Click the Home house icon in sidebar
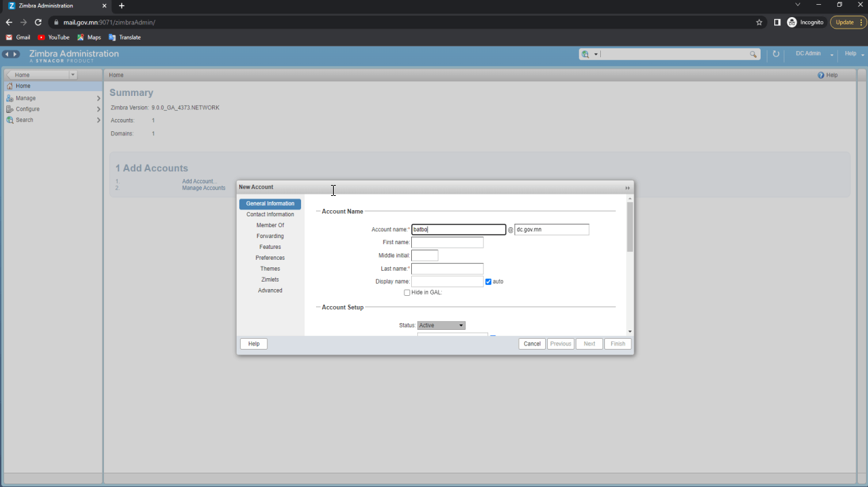 [10, 86]
